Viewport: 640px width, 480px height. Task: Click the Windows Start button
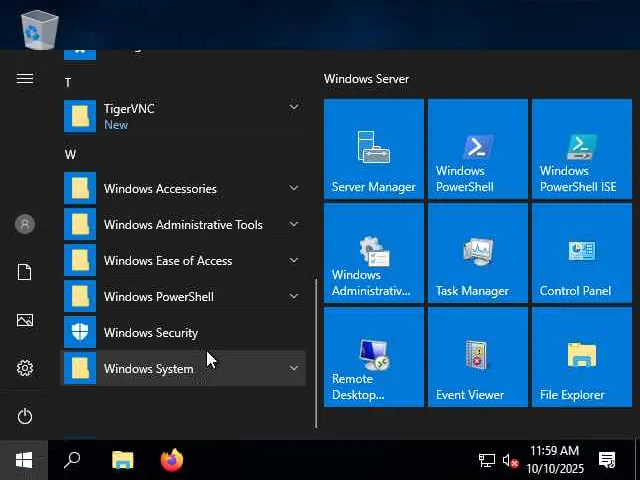pos(24,460)
